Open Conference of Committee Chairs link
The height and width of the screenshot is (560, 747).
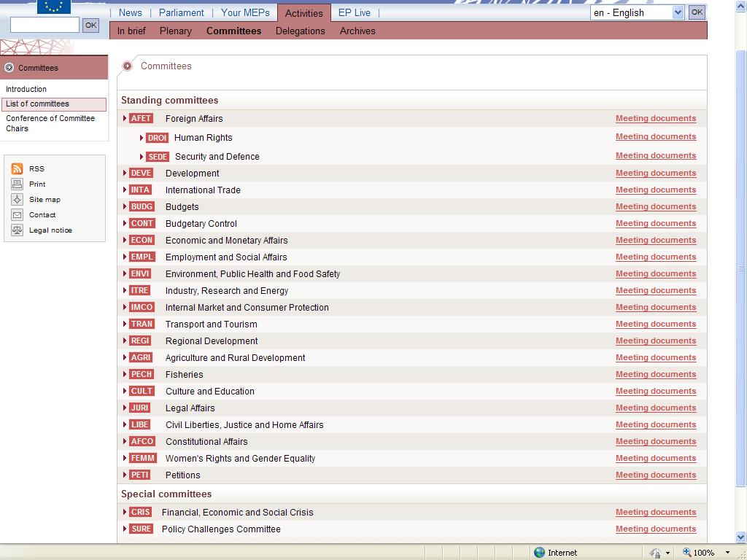point(50,123)
